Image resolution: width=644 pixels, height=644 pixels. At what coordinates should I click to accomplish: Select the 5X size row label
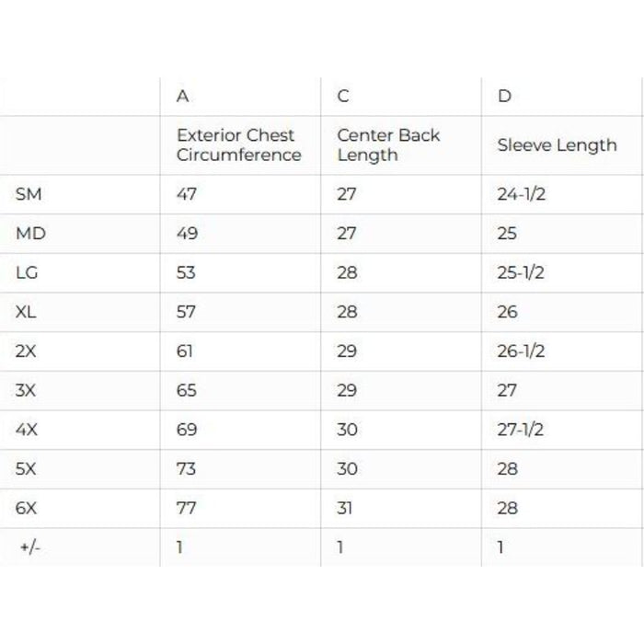[27, 468]
